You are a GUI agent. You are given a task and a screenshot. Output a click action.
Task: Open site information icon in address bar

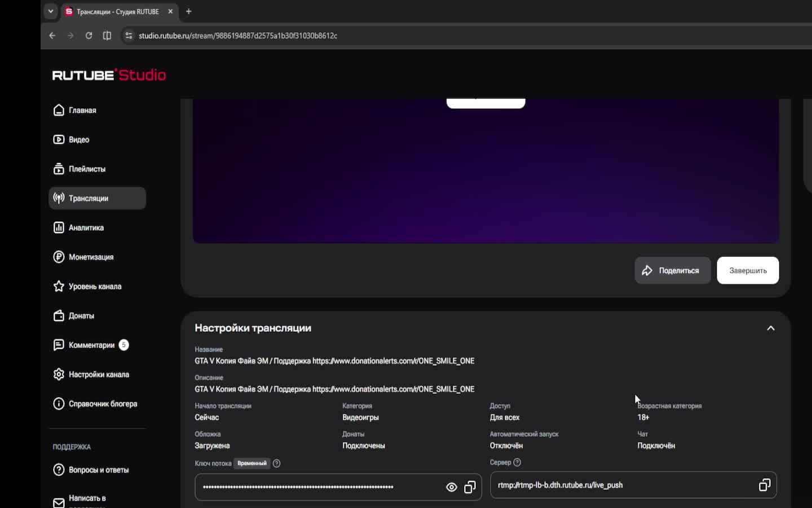point(129,36)
